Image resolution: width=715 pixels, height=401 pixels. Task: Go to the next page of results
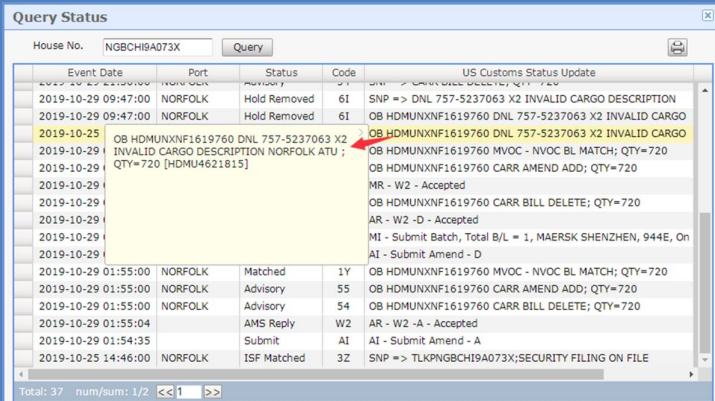(x=212, y=392)
